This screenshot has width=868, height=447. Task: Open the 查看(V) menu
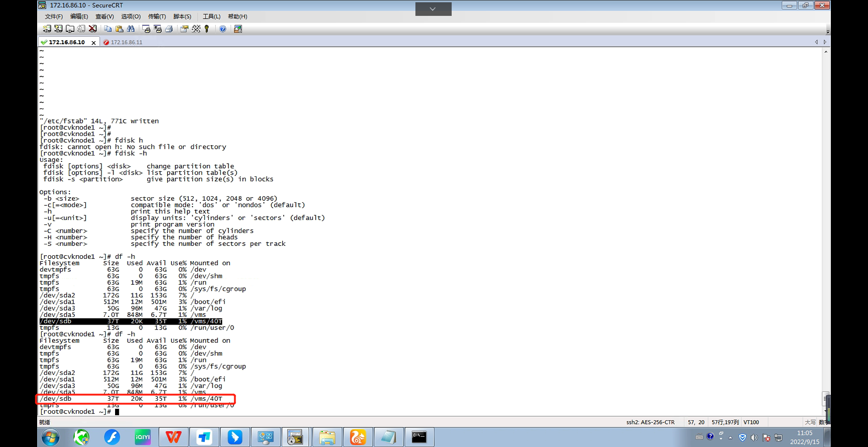(105, 17)
